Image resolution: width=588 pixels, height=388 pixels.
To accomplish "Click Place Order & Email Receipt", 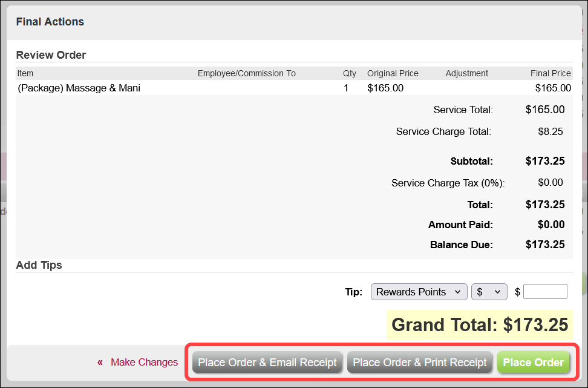I will point(267,362).
